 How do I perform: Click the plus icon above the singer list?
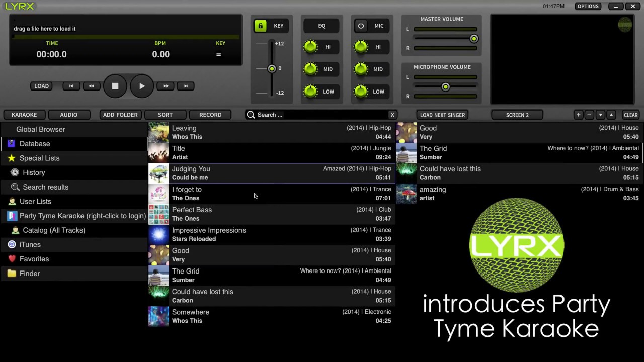(x=578, y=115)
